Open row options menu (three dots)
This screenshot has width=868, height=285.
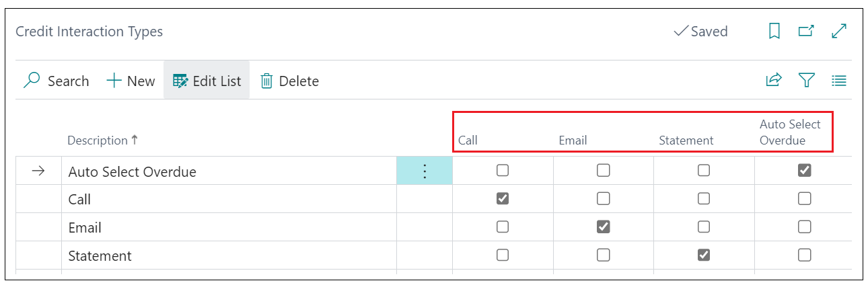click(425, 171)
